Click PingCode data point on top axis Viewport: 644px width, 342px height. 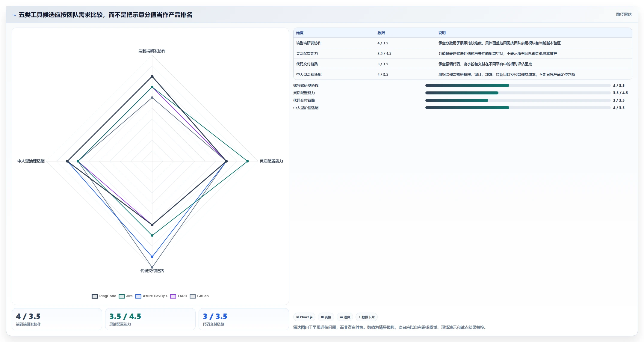click(152, 76)
